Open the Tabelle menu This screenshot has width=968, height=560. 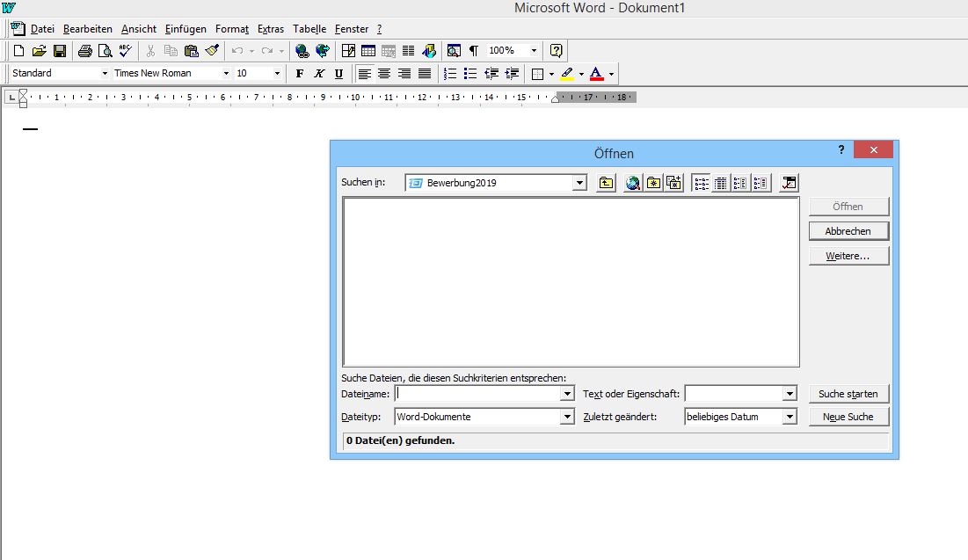309,29
